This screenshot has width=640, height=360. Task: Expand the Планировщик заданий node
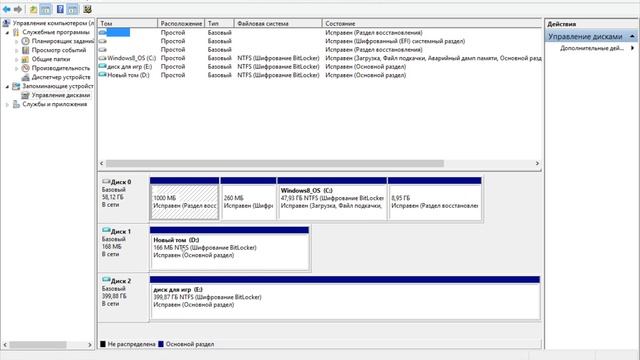16,41
